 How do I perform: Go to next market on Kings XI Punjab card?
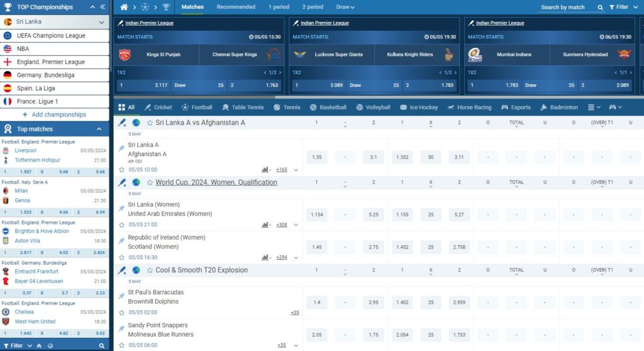click(280, 72)
